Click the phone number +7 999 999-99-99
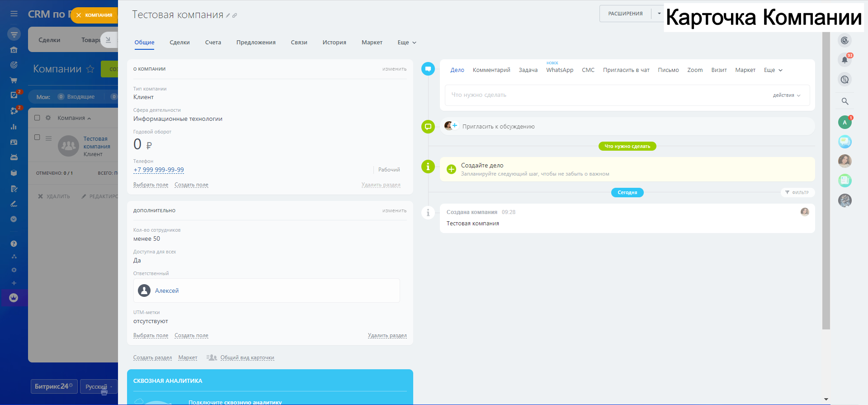 [159, 170]
